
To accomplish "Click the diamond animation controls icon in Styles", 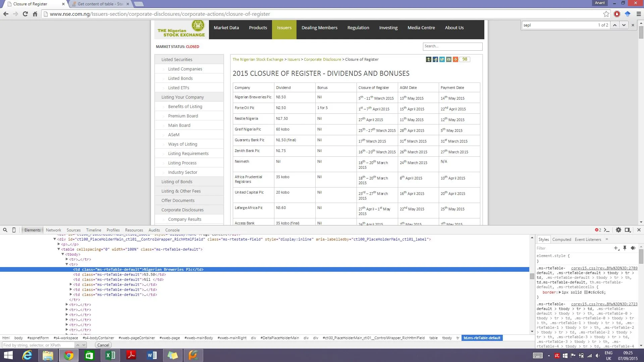I will (633, 248).
